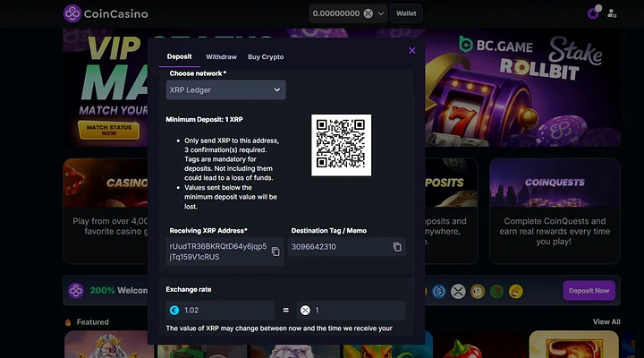Click the Deposit Now button

click(x=589, y=291)
